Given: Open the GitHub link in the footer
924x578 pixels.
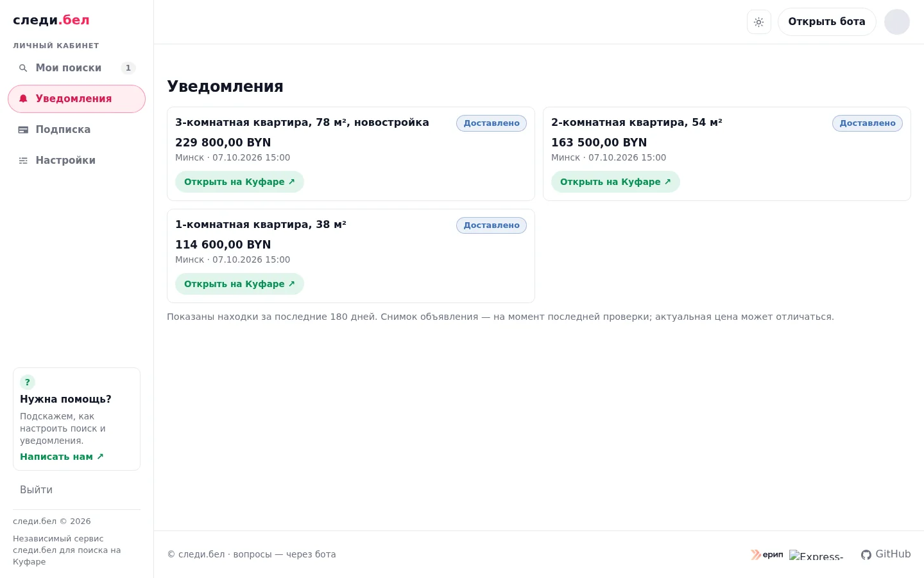Looking at the screenshot, I should tap(886, 554).
